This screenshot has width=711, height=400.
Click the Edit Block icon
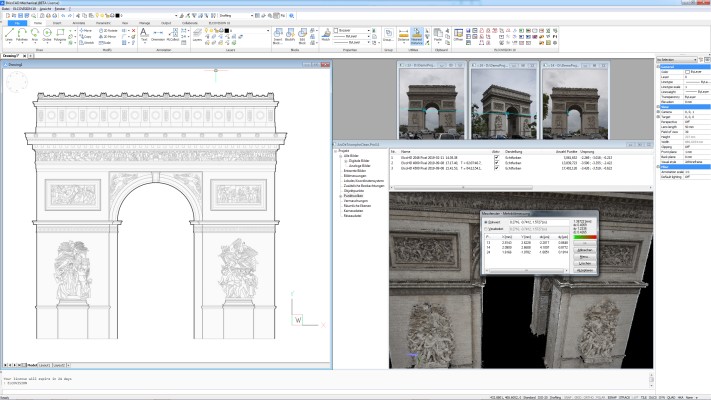click(x=302, y=36)
